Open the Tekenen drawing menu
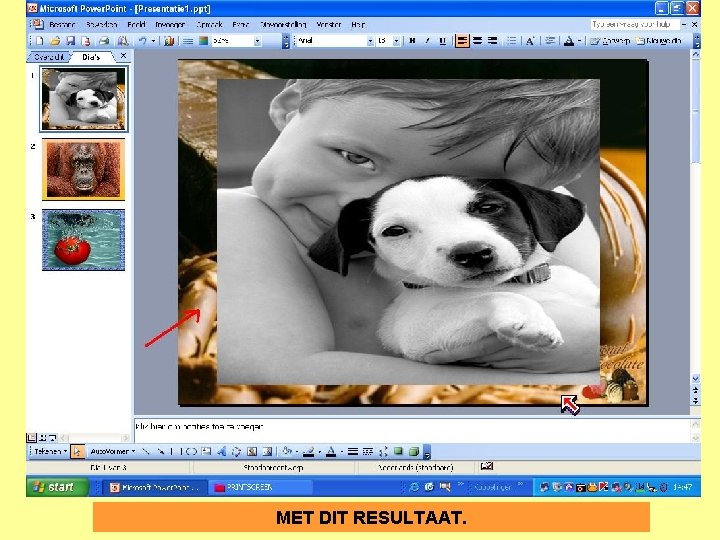 tap(50, 451)
